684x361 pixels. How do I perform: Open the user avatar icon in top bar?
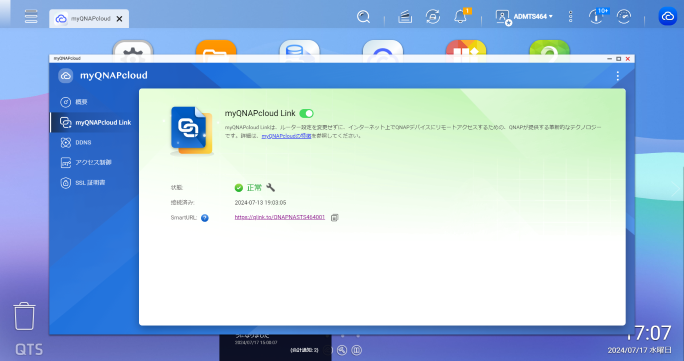click(503, 17)
